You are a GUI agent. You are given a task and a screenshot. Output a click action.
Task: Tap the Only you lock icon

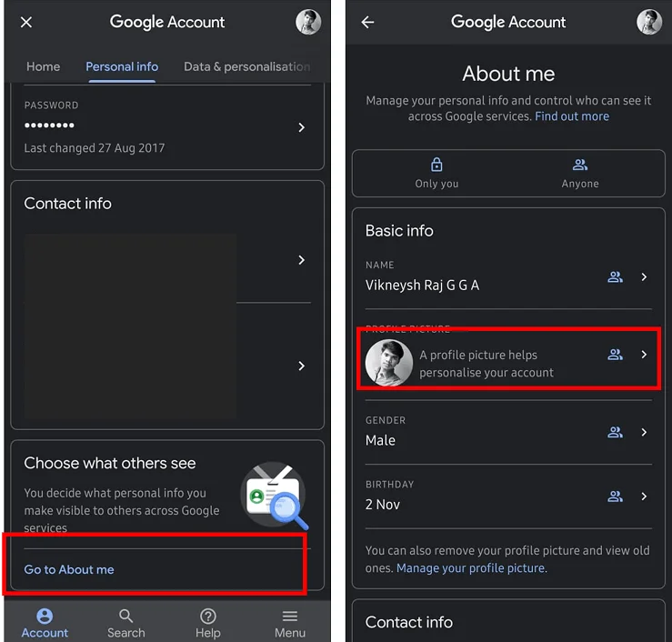(436, 165)
